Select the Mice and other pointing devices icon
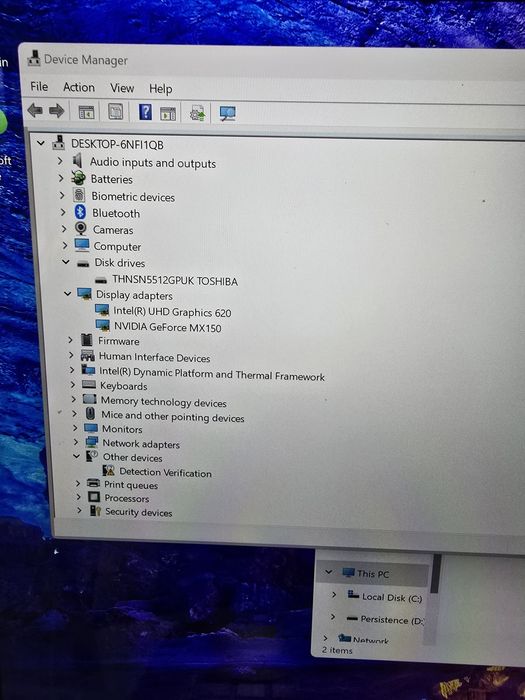525x700 pixels. click(x=90, y=414)
